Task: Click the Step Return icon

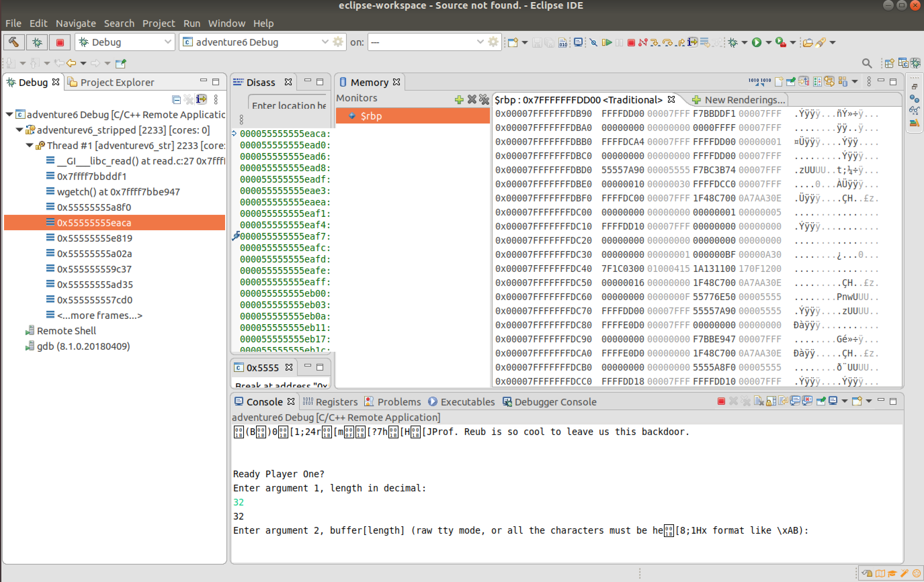Action: 680,42
